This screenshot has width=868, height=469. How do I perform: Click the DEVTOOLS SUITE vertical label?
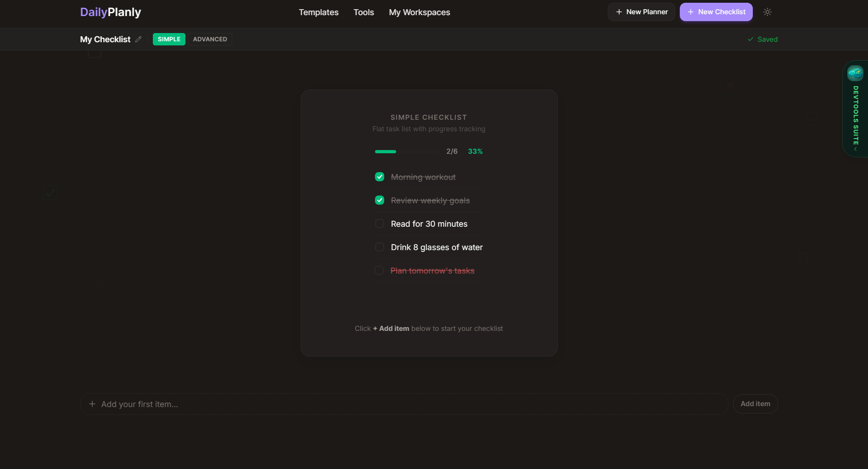pos(856,115)
